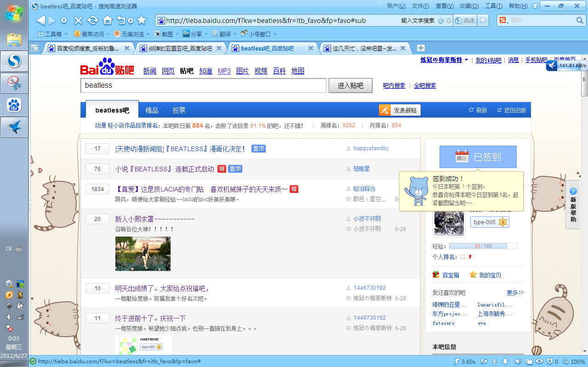Go to the browser home page icon
This screenshot has height=367, width=588.
(107, 20)
